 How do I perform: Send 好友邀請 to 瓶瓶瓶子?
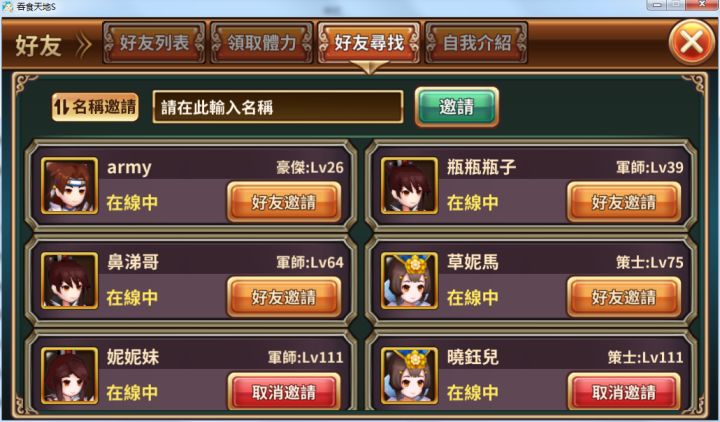point(624,202)
